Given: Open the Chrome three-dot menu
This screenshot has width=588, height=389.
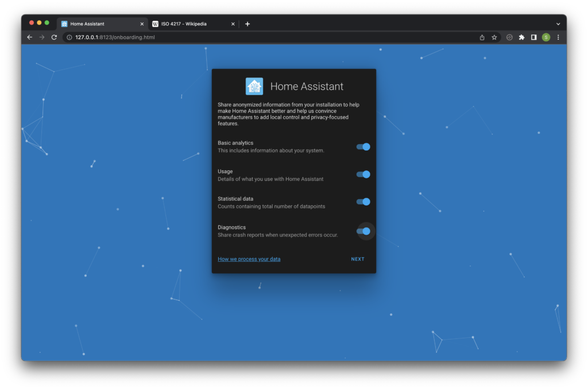Looking at the screenshot, I should click(558, 37).
